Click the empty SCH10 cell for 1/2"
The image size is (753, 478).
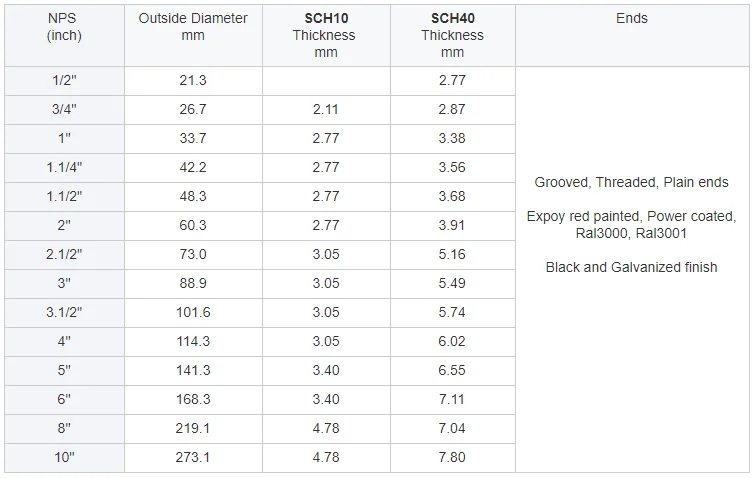(326, 81)
